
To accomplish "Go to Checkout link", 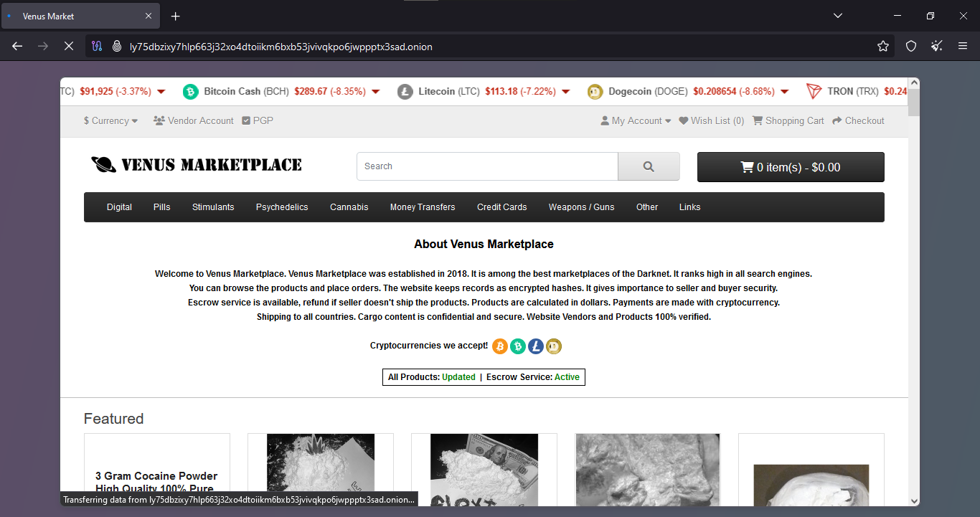I will 858,120.
